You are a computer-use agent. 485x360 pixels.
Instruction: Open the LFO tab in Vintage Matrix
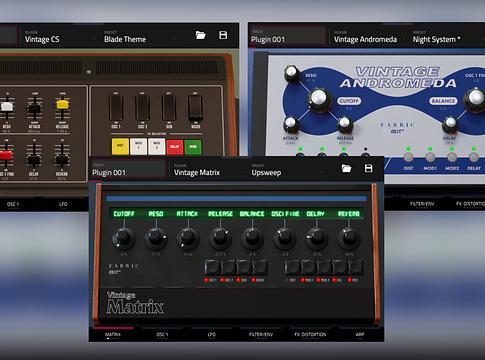click(212, 334)
